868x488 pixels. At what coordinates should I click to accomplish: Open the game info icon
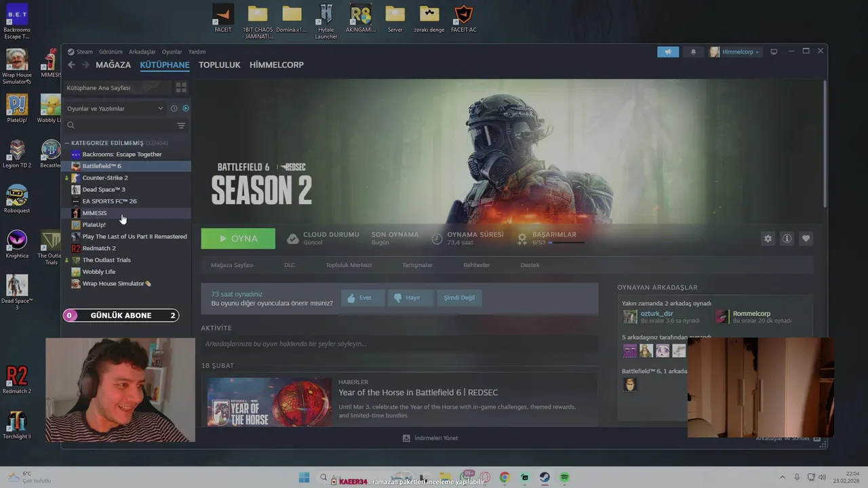coord(787,239)
